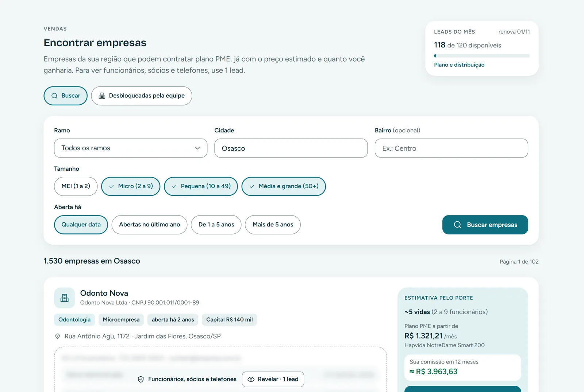Click the search icon in Buscar empresas button
The image size is (584, 392).
457,225
